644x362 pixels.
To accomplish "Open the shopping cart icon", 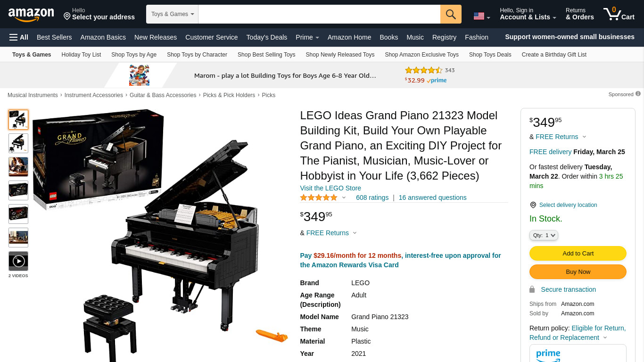I will point(619,14).
